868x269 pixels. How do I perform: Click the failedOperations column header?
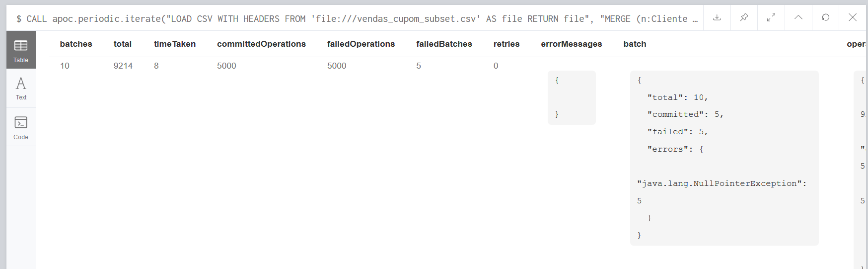tap(361, 44)
